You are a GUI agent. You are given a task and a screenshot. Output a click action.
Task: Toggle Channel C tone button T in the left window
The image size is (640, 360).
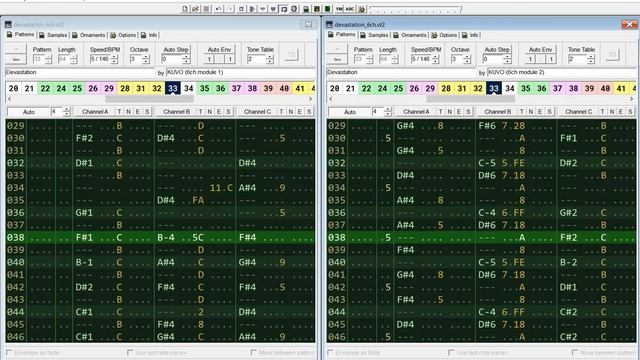click(x=281, y=111)
